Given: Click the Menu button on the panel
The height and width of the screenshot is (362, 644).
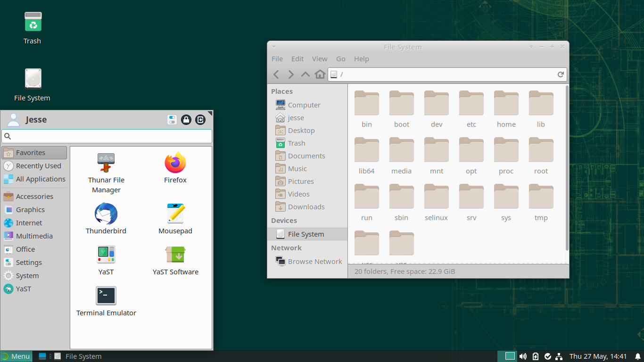Looking at the screenshot, I should (16, 356).
